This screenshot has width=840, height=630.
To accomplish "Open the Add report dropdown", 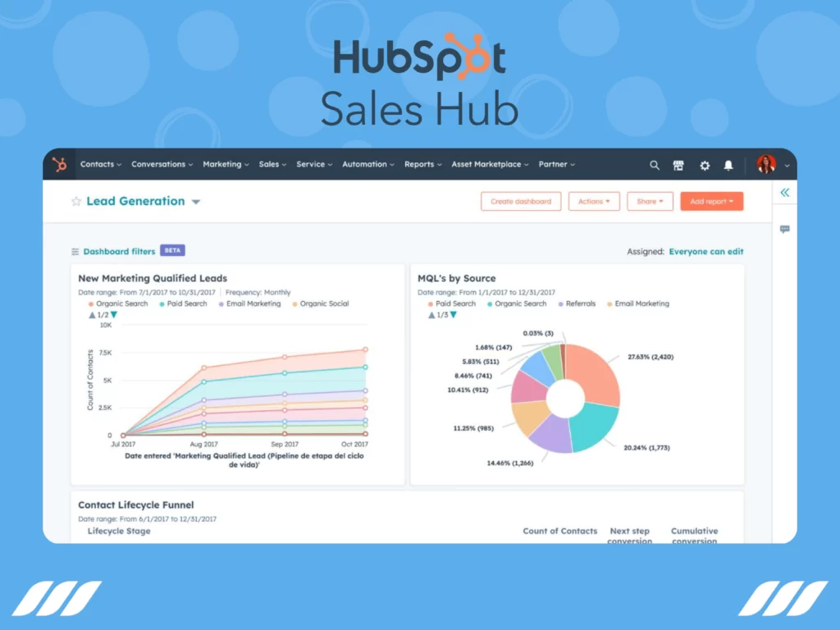I will [710, 201].
